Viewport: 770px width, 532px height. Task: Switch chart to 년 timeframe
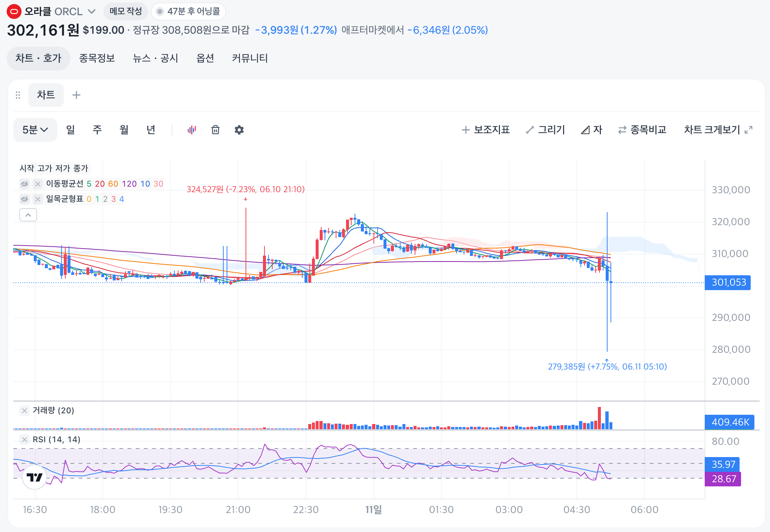coord(151,130)
